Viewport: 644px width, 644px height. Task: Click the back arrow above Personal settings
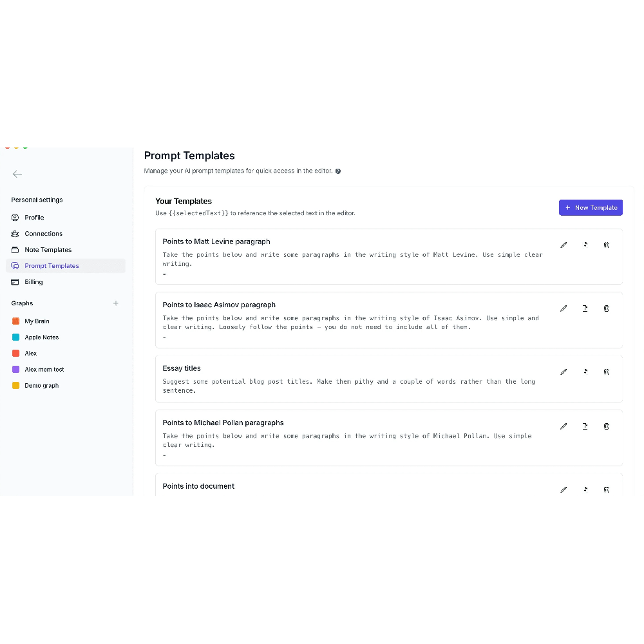click(x=17, y=174)
